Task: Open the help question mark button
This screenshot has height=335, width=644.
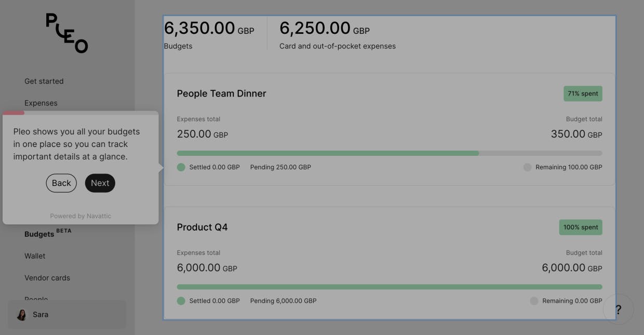Action: point(618,310)
